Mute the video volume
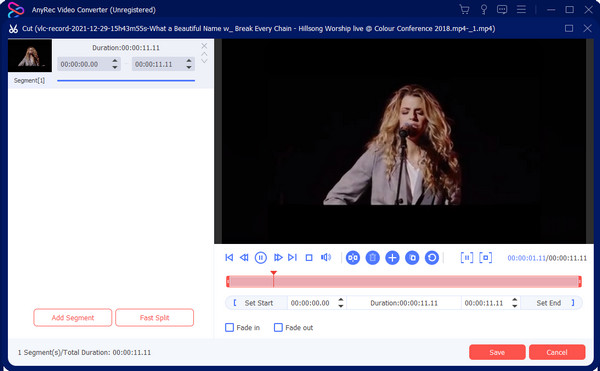Image resolution: width=600 pixels, height=371 pixels. click(x=326, y=257)
